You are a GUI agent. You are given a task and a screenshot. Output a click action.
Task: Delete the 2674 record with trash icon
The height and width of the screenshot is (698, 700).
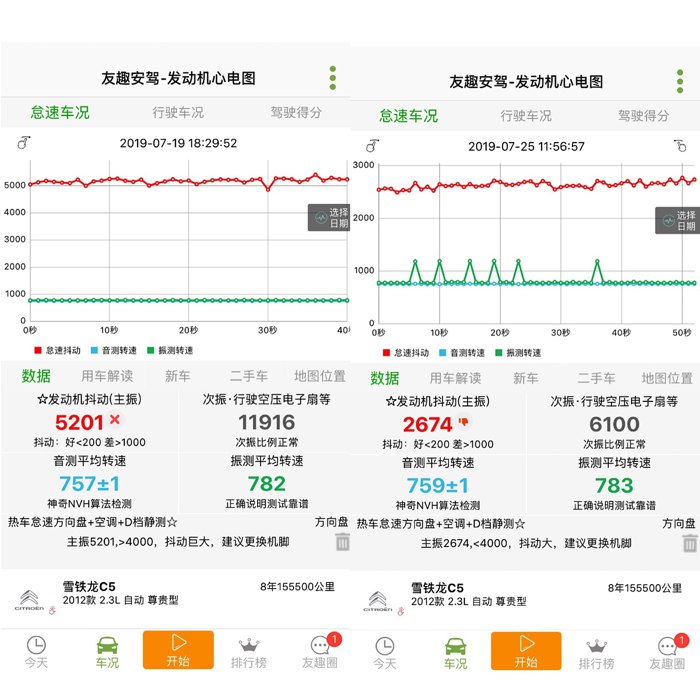pyautogui.click(x=690, y=543)
